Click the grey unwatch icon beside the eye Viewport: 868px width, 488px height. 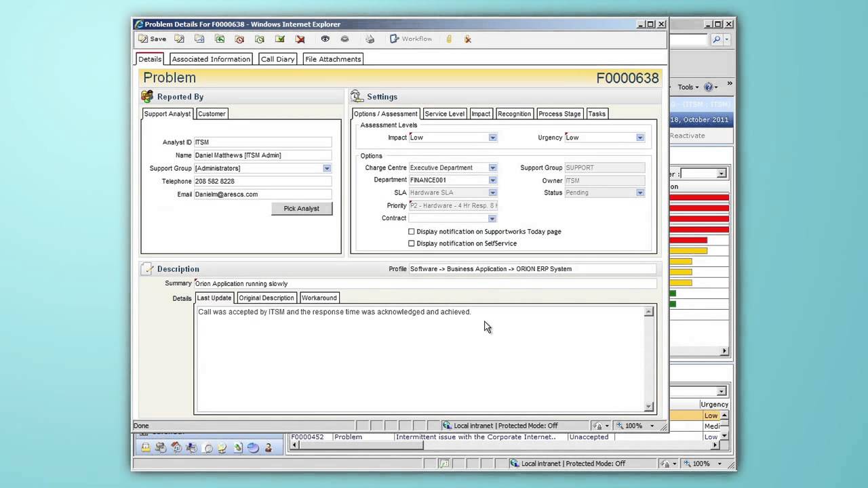click(344, 39)
